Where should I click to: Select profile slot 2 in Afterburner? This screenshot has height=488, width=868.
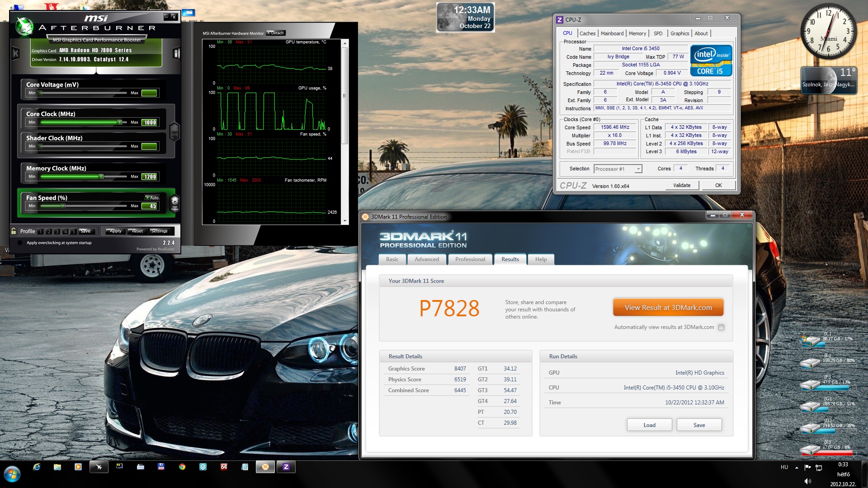coord(49,231)
